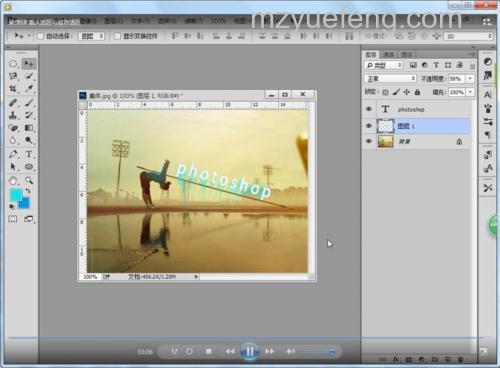Hide the selected layer 1 visibility
This screenshot has width=500, height=368.
[x=369, y=126]
